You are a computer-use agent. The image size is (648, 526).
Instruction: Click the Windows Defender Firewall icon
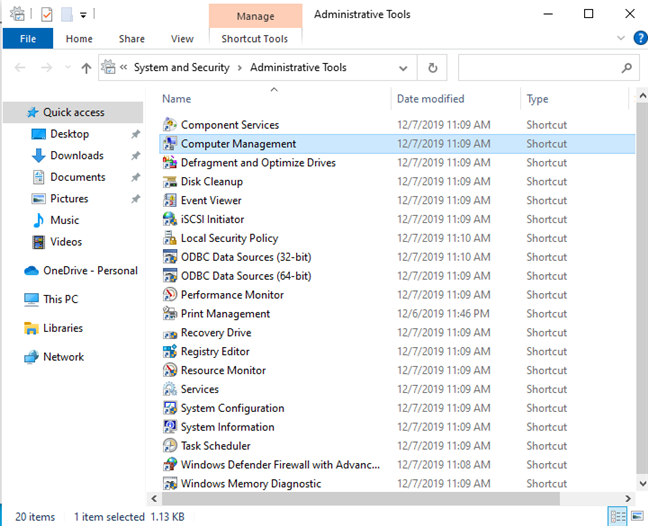(169, 464)
